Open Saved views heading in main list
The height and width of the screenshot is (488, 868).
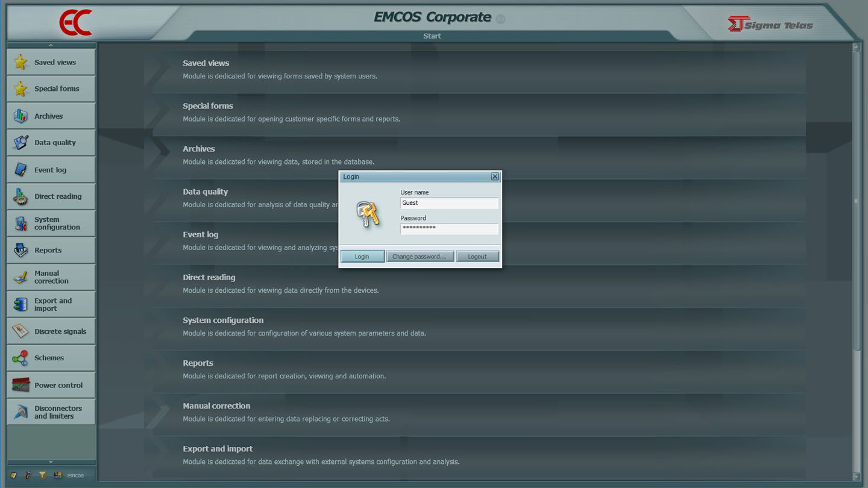pyautogui.click(x=206, y=63)
